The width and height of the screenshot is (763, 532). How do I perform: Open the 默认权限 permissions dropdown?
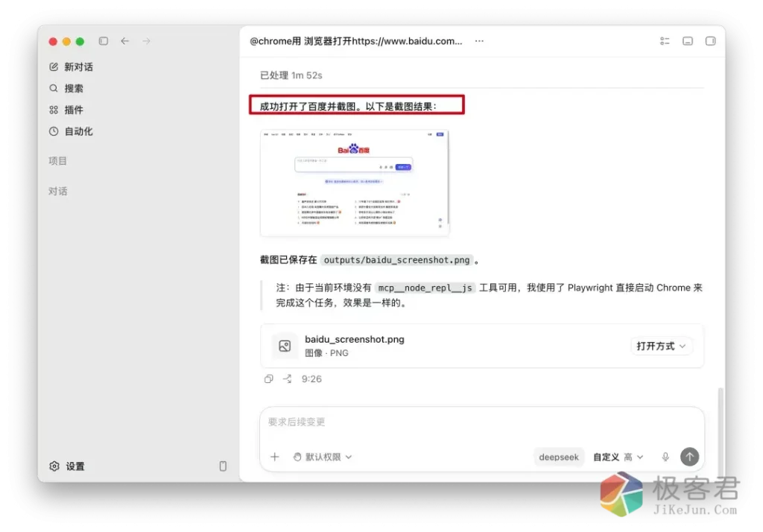tap(322, 457)
